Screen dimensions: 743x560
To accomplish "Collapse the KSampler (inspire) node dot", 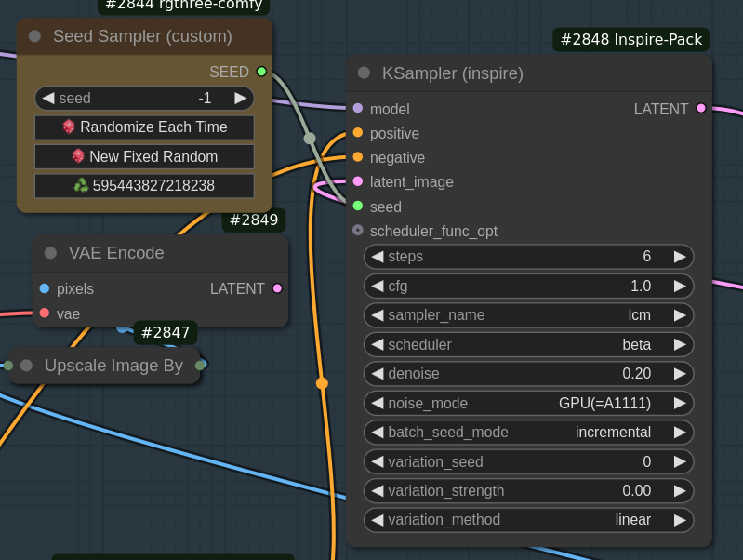I will pyautogui.click(x=364, y=73).
